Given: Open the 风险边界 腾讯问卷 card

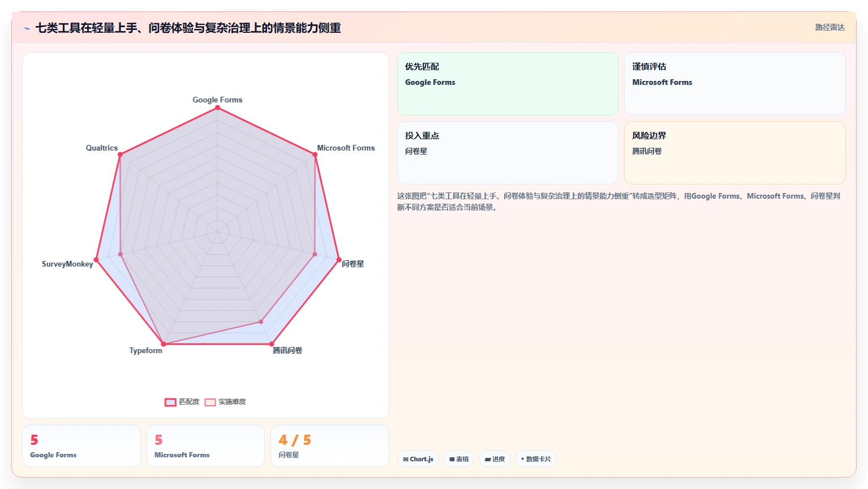Looking at the screenshot, I should tap(735, 153).
